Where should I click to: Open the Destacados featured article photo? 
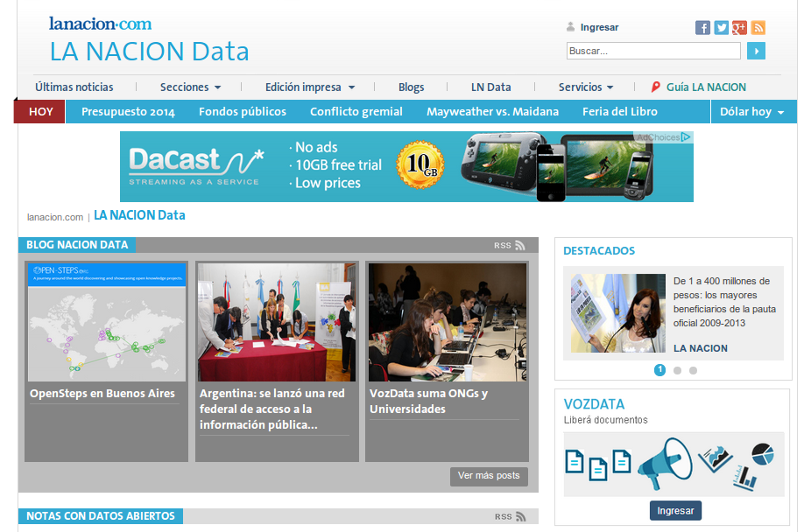click(x=617, y=313)
